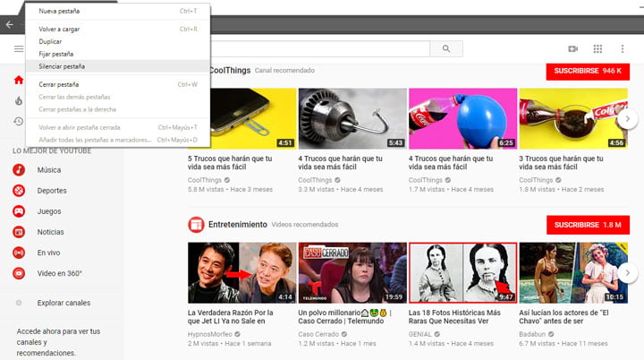Image resolution: width=644 pixels, height=360 pixels.
Task: Play the Jet Li video thumbnail 4:14
Action: [241, 273]
